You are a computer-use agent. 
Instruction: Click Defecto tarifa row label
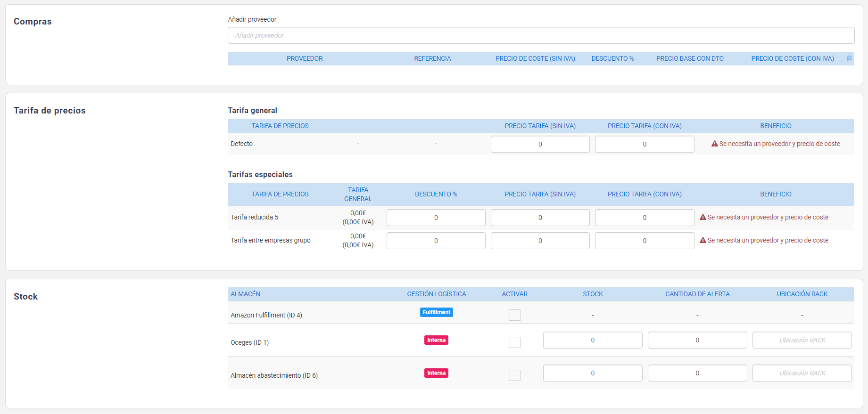[241, 144]
